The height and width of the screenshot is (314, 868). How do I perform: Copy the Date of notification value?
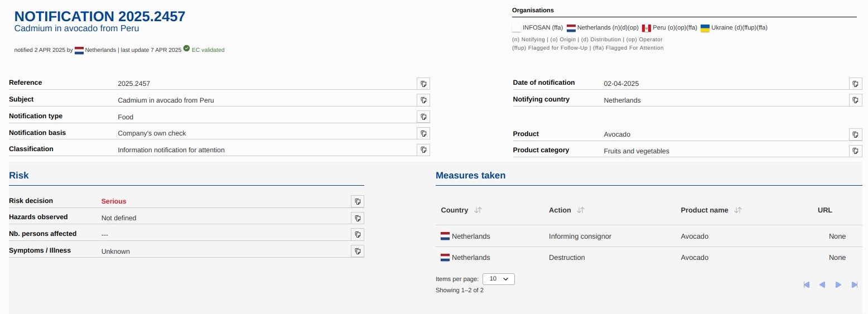(855, 84)
